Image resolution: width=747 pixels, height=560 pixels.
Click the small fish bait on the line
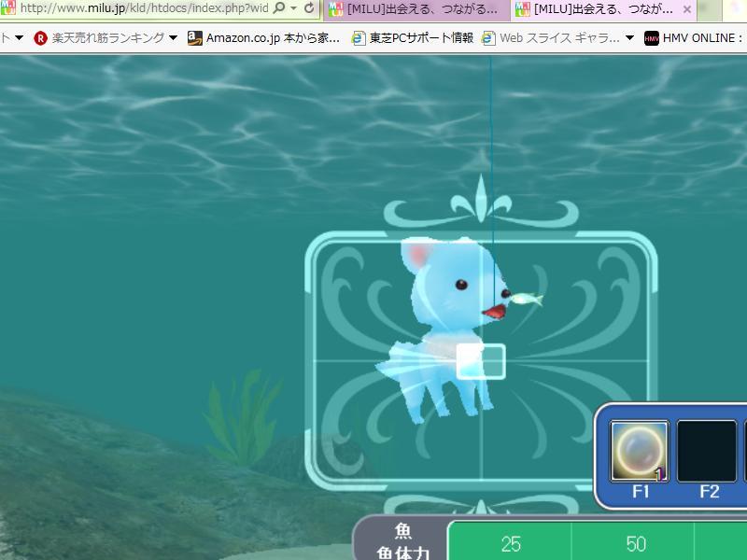[x=527, y=299]
